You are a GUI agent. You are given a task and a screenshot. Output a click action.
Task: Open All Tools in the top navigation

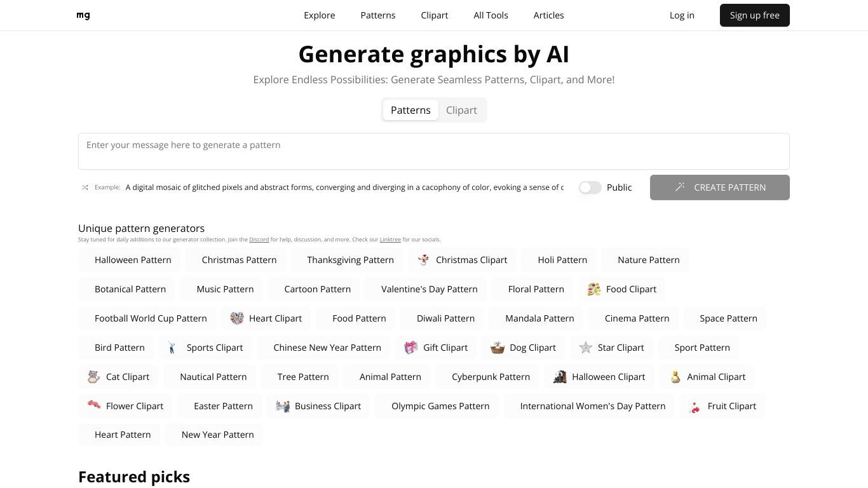tap(491, 15)
